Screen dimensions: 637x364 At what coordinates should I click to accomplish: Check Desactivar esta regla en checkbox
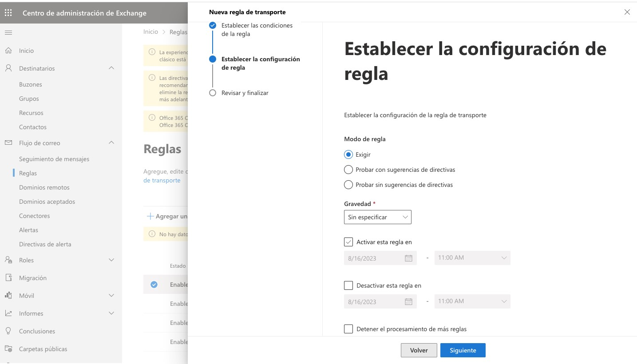(x=348, y=285)
